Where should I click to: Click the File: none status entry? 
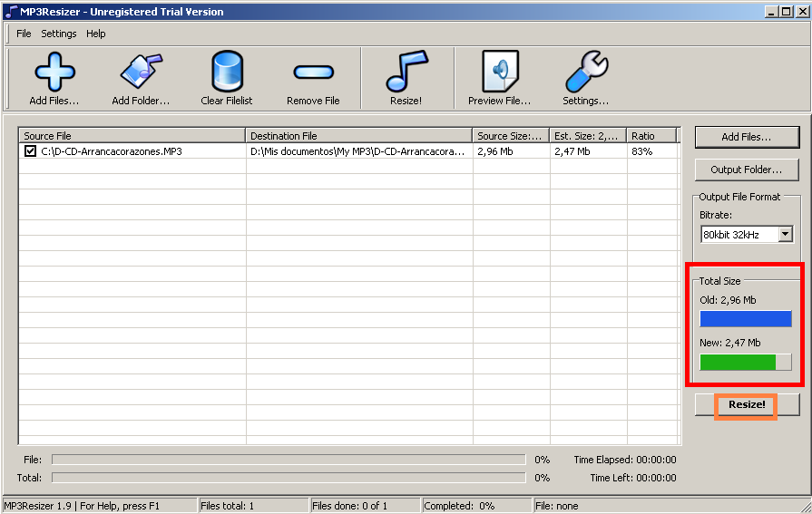(557, 506)
